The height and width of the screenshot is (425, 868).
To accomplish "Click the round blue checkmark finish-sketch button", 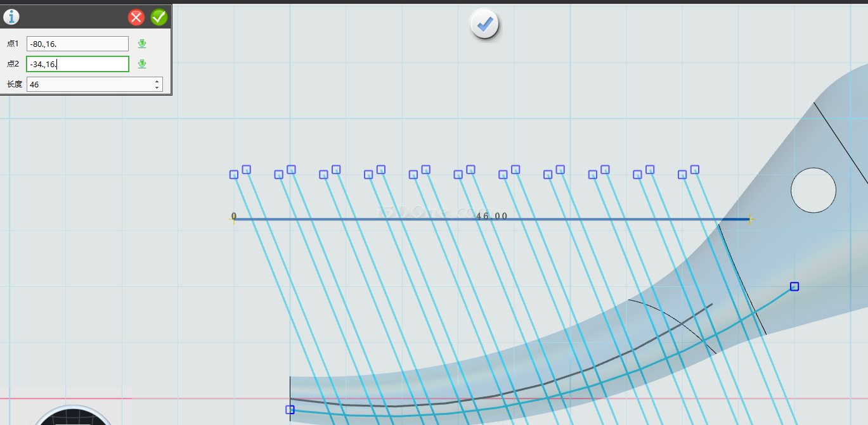I will [485, 25].
